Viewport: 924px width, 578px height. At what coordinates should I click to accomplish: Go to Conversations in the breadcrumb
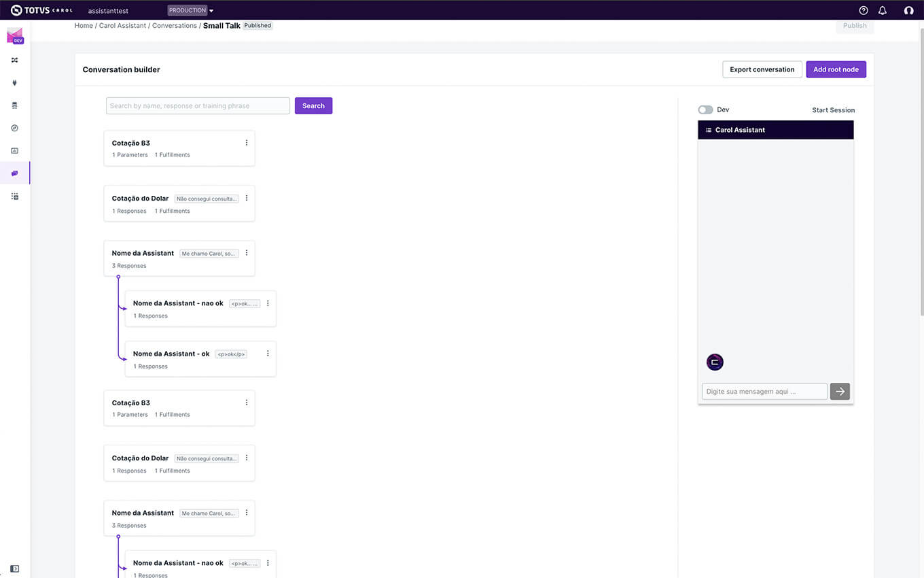tap(175, 26)
